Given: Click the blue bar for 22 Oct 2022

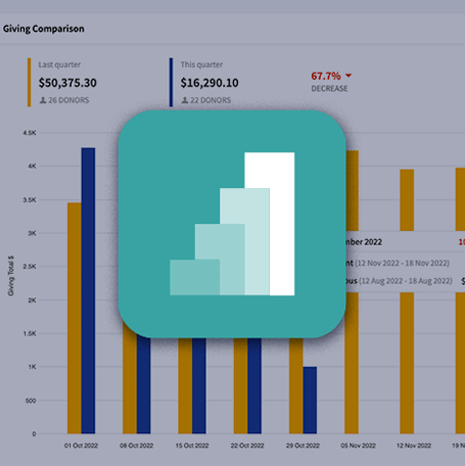Looking at the screenshot, I should coord(254,386).
